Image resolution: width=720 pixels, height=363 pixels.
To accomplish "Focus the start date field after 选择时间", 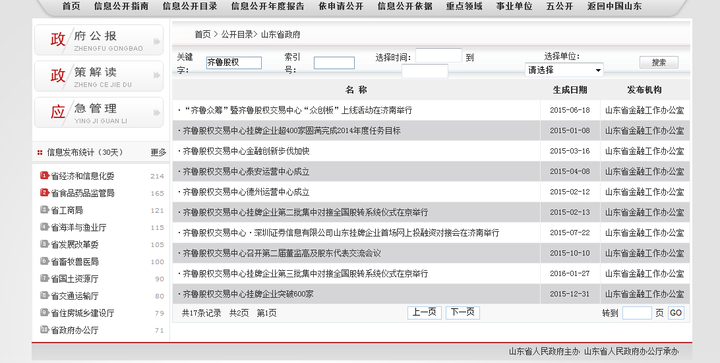I will click(439, 56).
